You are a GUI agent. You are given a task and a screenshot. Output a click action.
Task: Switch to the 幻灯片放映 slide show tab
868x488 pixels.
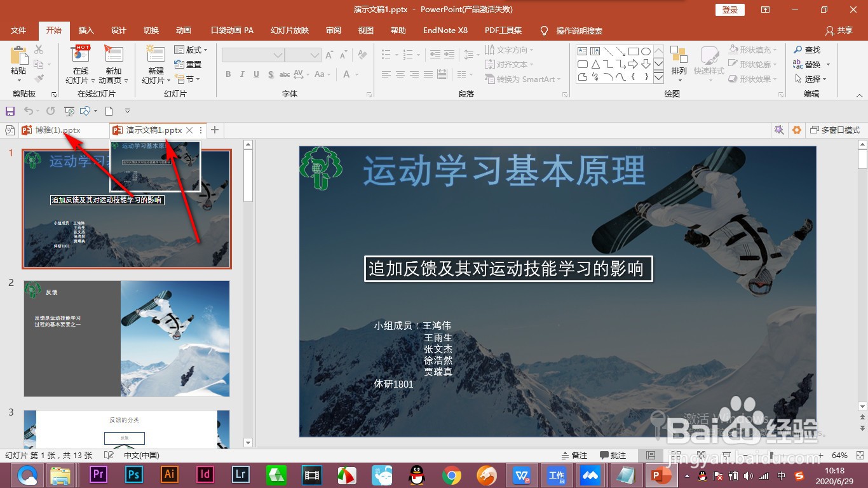(290, 30)
